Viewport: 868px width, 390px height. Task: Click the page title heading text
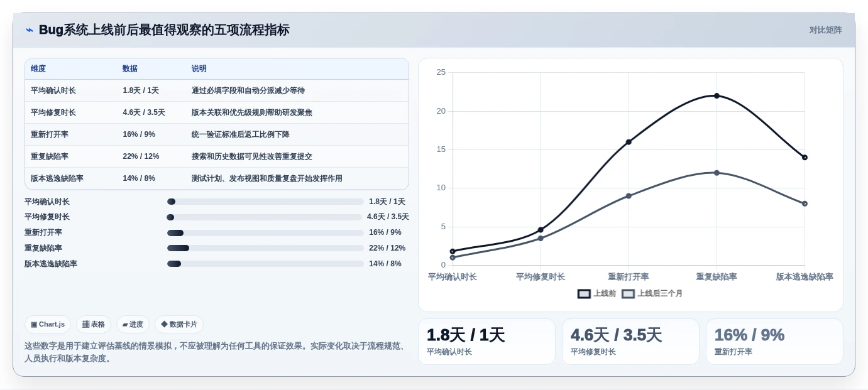click(x=164, y=30)
